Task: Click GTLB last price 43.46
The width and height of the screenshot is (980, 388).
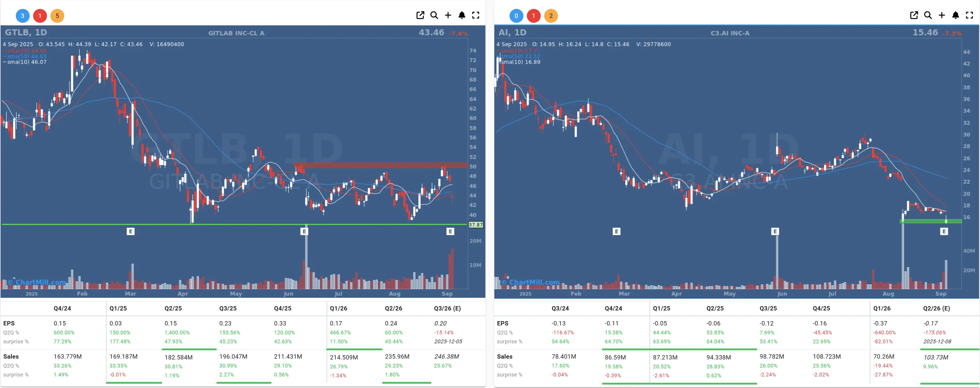Action: pos(432,32)
